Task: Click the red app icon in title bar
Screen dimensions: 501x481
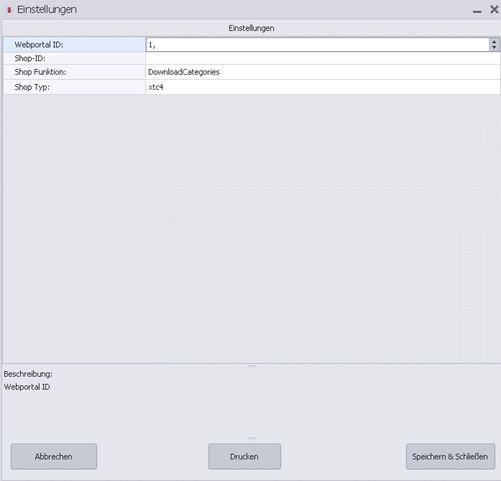Action: 9,10
